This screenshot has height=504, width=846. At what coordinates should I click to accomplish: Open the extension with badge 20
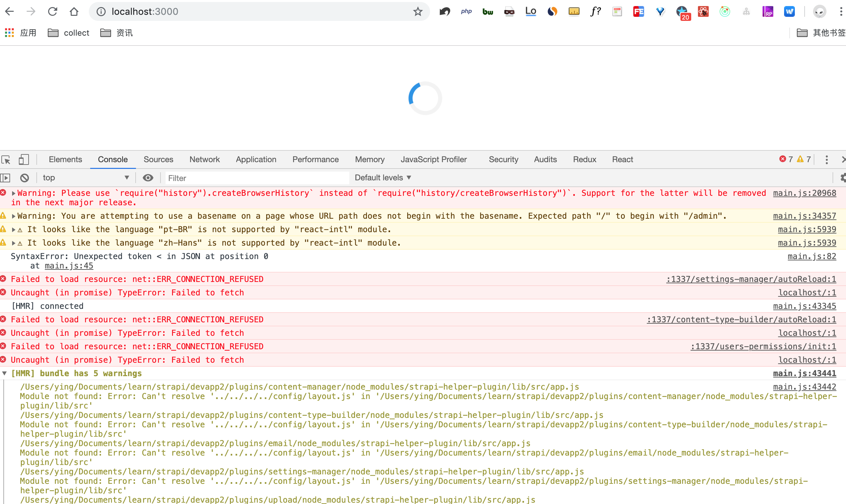pyautogui.click(x=683, y=13)
